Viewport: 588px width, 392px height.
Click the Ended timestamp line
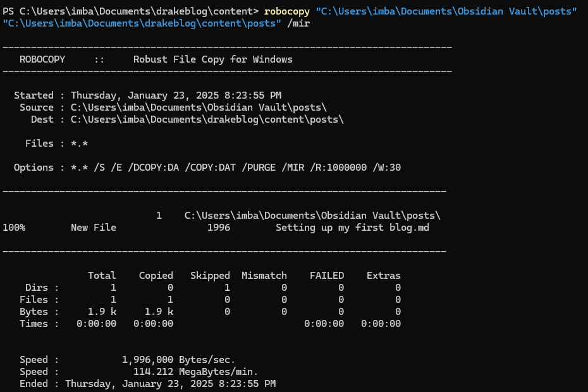tap(147, 384)
